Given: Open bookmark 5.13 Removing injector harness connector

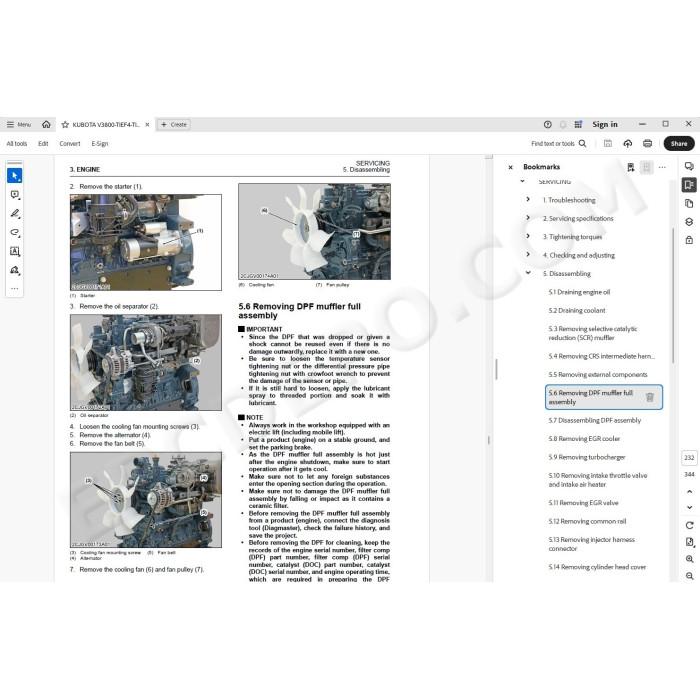Looking at the screenshot, I should click(x=592, y=544).
